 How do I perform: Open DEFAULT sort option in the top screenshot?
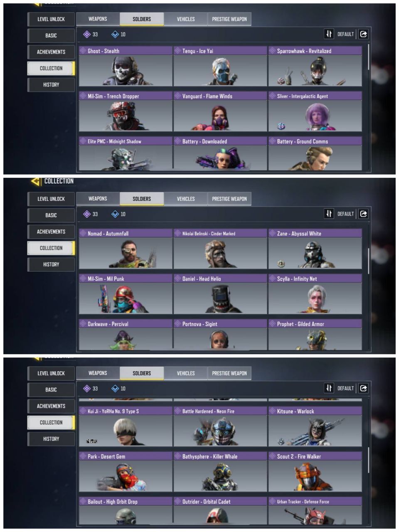pos(345,34)
